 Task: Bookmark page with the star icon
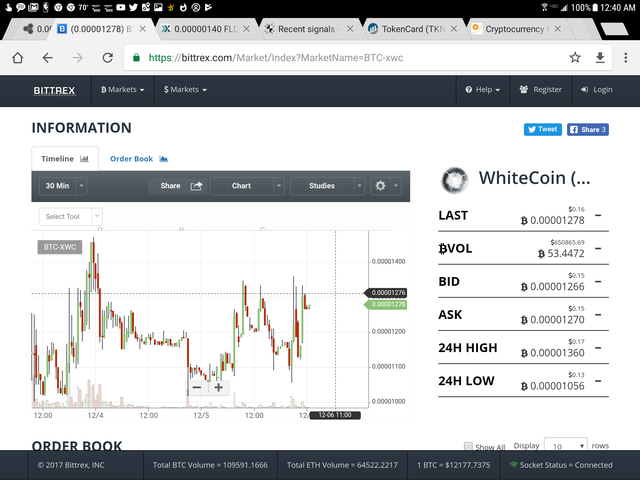tap(575, 58)
